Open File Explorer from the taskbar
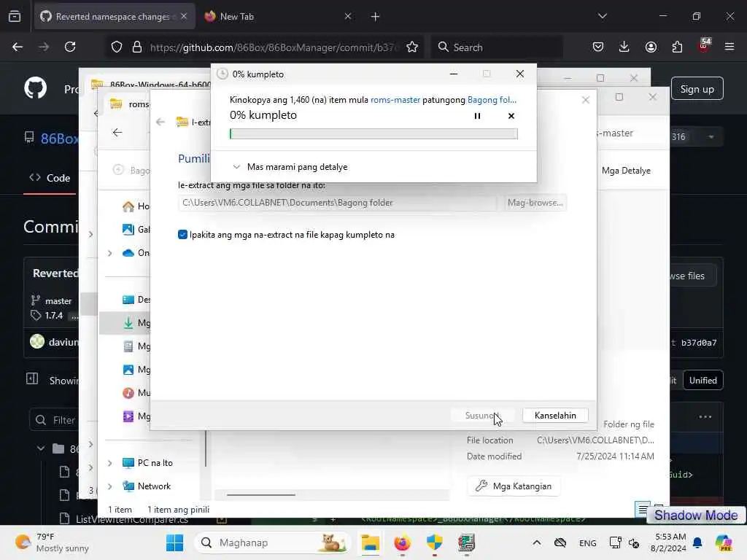Viewport: 747px width, 560px height. (370, 542)
